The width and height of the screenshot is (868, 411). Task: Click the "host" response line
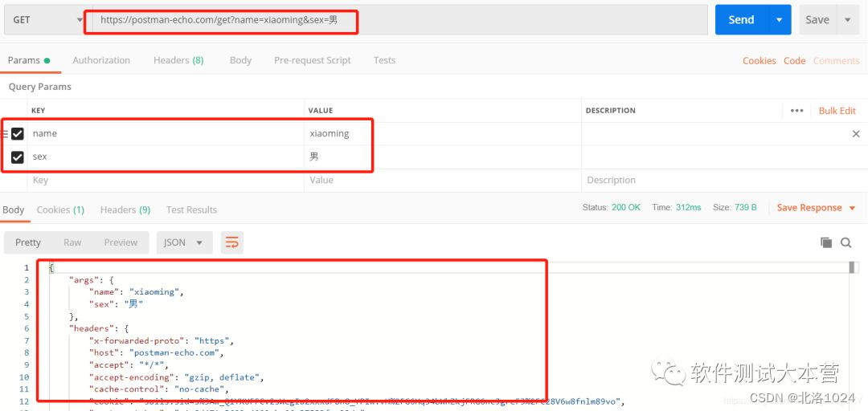click(x=156, y=353)
